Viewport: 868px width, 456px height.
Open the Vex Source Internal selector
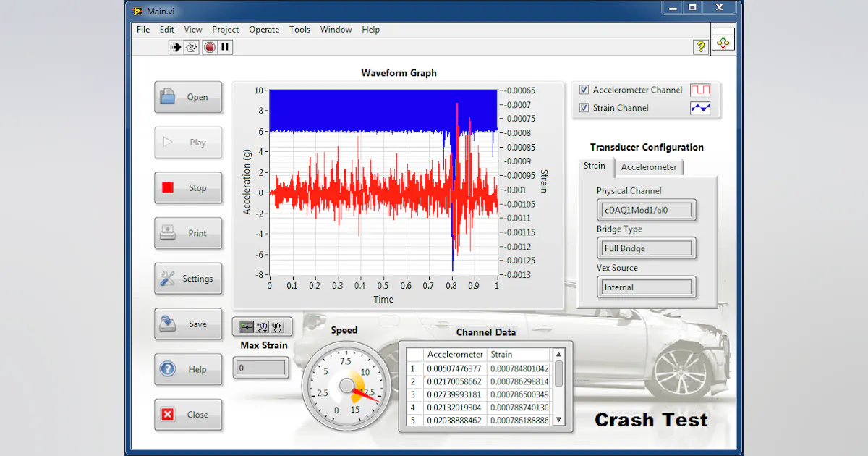[x=647, y=287]
